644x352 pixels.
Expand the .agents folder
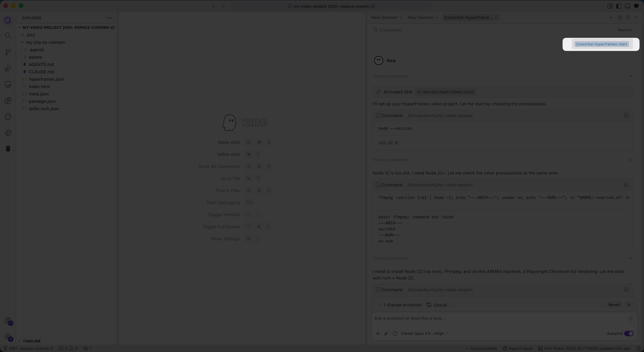pyautogui.click(x=36, y=50)
